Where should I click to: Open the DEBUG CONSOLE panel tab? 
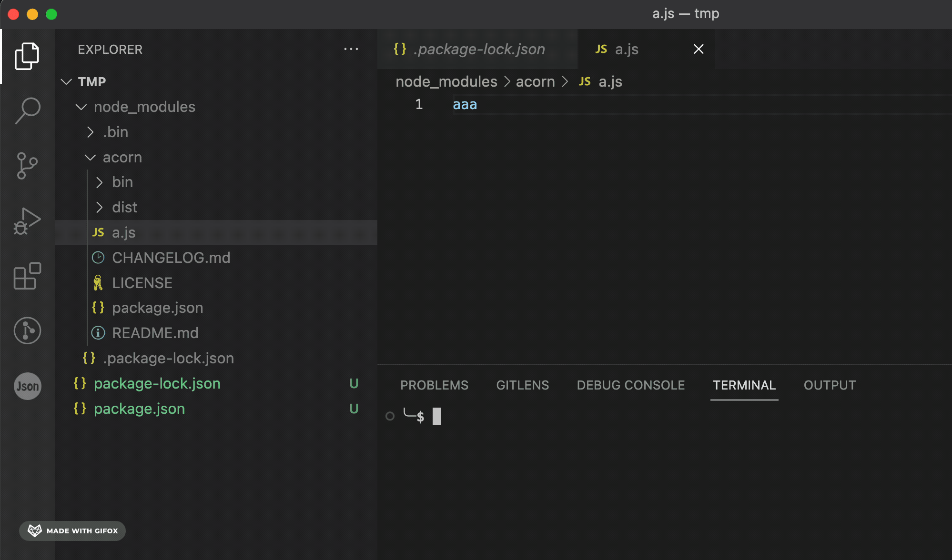(x=630, y=385)
